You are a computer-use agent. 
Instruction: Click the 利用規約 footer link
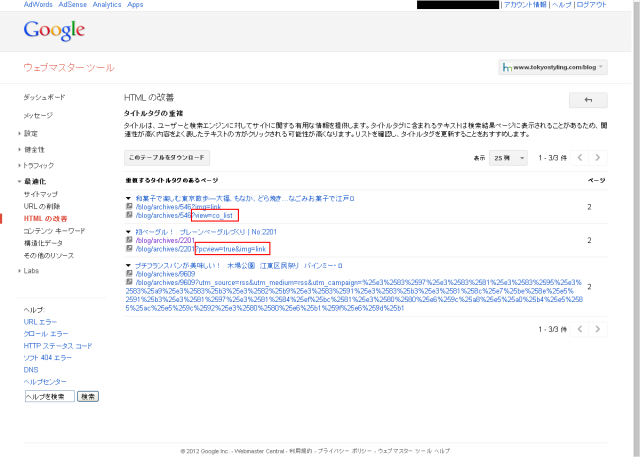[x=301, y=451]
